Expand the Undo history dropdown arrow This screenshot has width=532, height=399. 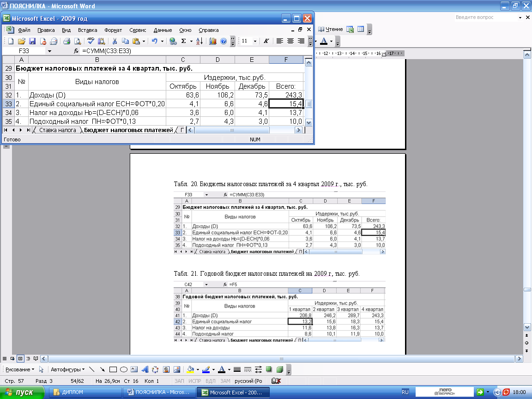(162, 41)
